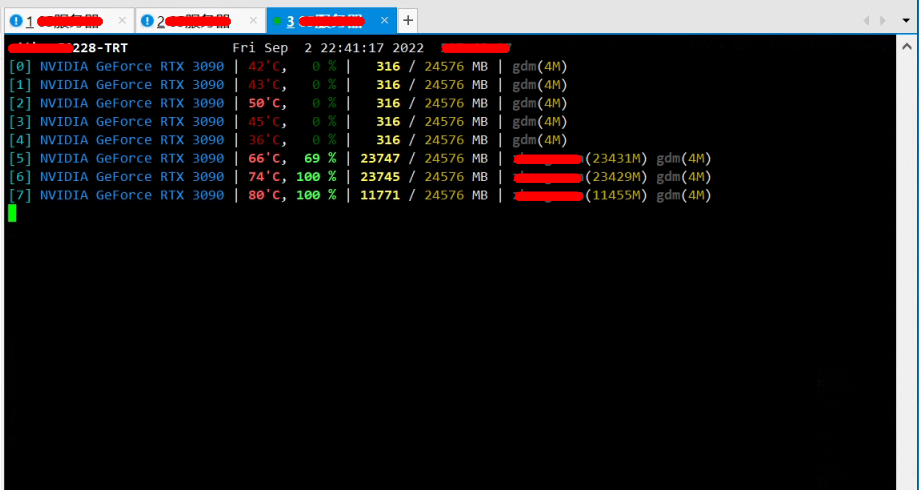Click the '[5] NVIDIA GeForce RTX 3090' row label
Screen dimensions: 919x490
point(116,158)
